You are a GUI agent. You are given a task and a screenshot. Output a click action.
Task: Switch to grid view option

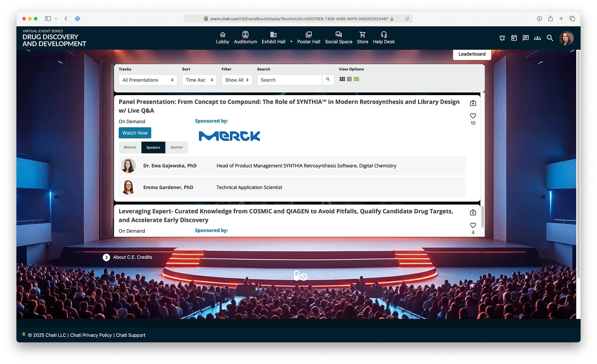[342, 79]
